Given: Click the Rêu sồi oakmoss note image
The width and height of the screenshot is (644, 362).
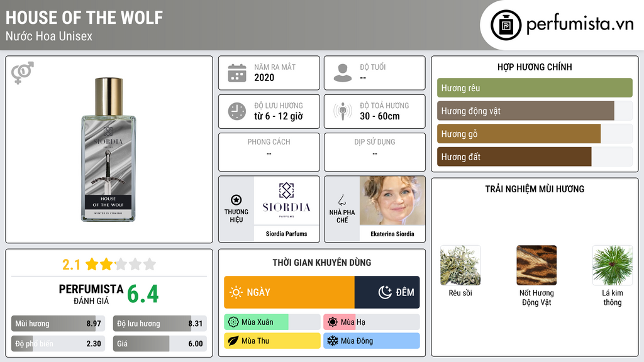Looking at the screenshot, I should (x=460, y=266).
